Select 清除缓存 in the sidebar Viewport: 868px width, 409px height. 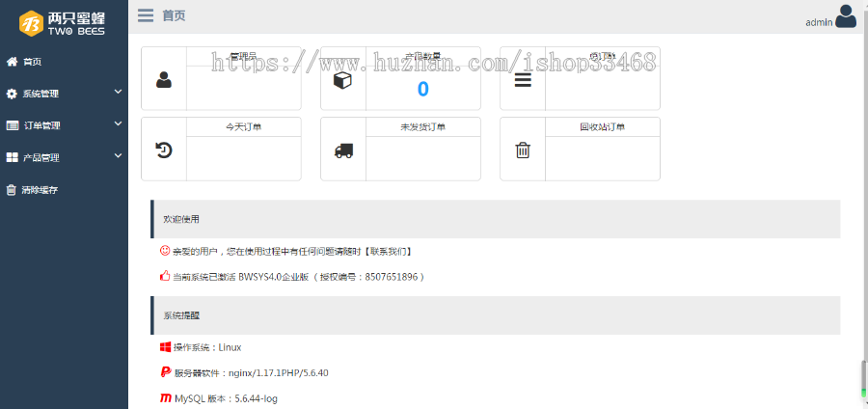40,190
